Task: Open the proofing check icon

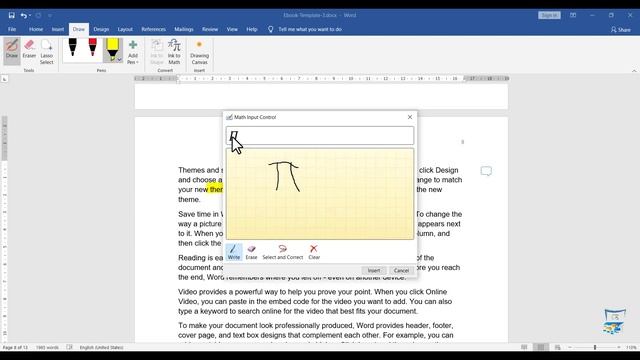Action: point(69,347)
